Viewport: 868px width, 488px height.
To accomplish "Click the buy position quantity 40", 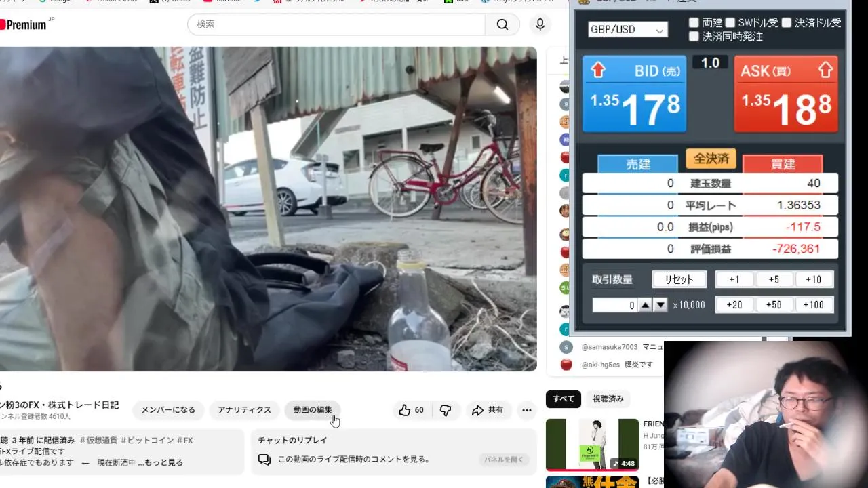I will pos(814,184).
